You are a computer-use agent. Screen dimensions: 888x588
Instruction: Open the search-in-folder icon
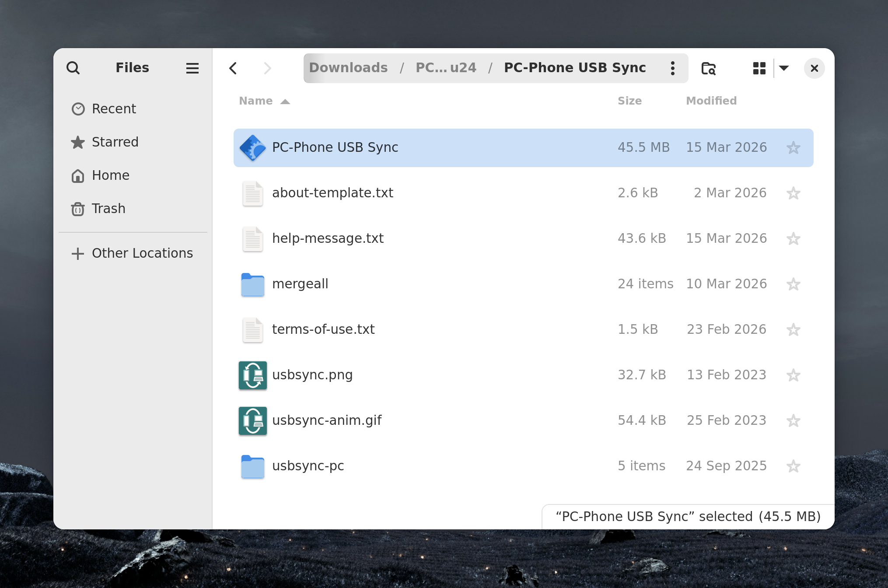point(708,68)
